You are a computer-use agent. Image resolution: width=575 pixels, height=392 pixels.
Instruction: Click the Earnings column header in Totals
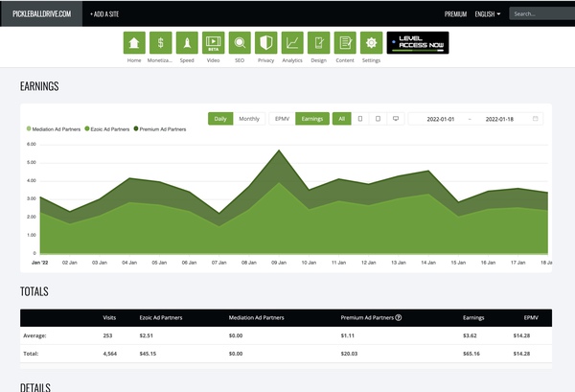point(473,317)
